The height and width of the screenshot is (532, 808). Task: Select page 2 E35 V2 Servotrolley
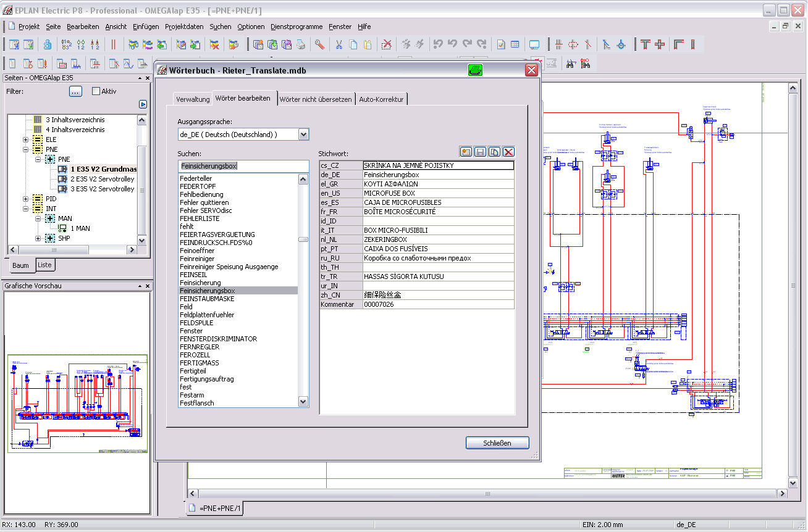[102, 179]
